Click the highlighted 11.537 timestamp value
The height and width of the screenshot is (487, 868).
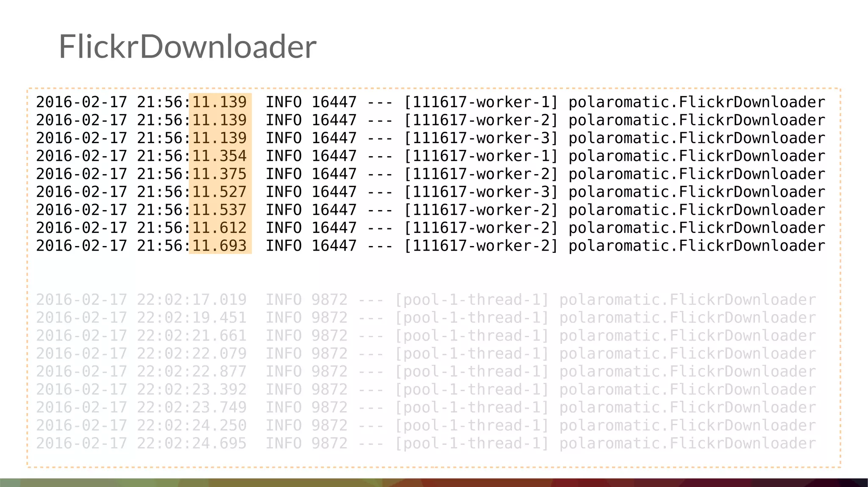[x=220, y=210]
